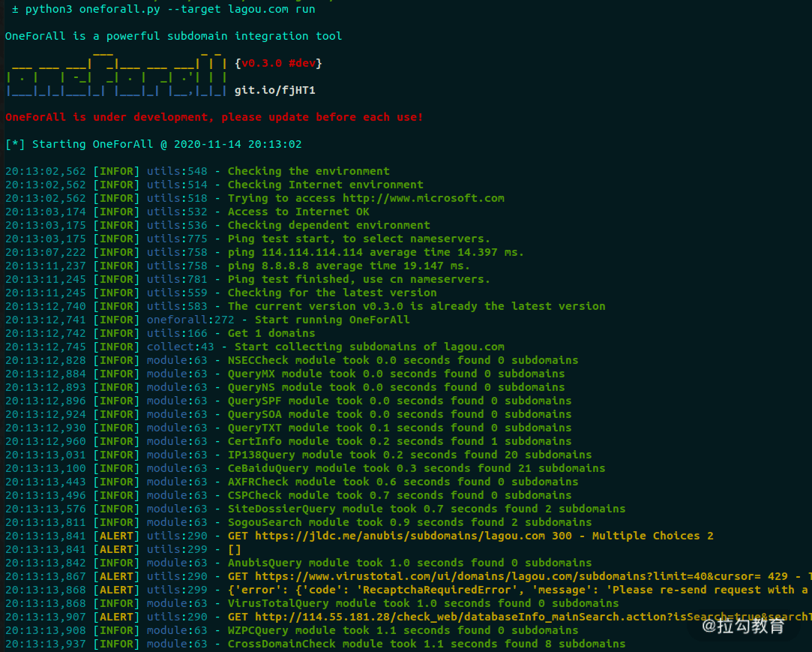Image resolution: width=812 pixels, height=652 pixels.
Task: Click the red v0.3.0 #dev version text
Action: (278, 63)
